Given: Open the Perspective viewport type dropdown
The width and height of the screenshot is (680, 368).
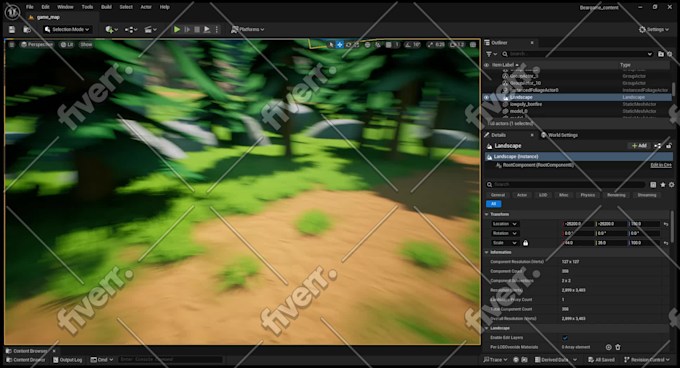Looking at the screenshot, I should point(37,45).
